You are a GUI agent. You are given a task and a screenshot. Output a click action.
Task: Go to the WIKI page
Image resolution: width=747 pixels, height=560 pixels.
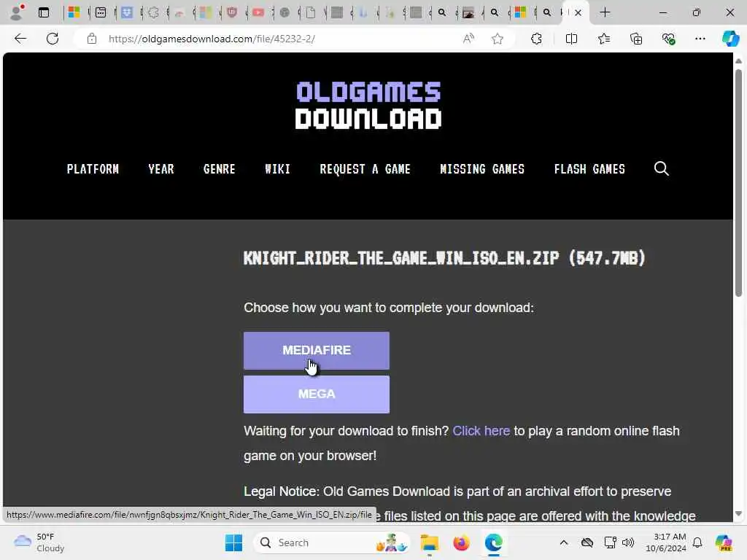(277, 169)
